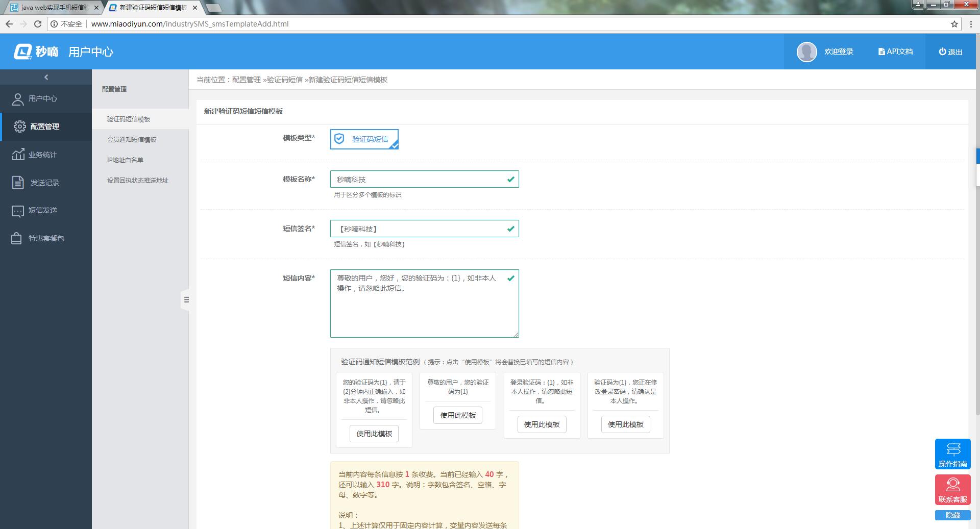Click the 模板名称 input field
Screen dimensions: 980x529
pyautogui.click(x=424, y=179)
